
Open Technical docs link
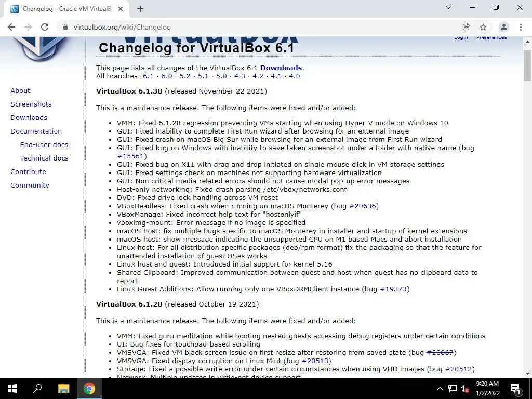click(x=44, y=158)
